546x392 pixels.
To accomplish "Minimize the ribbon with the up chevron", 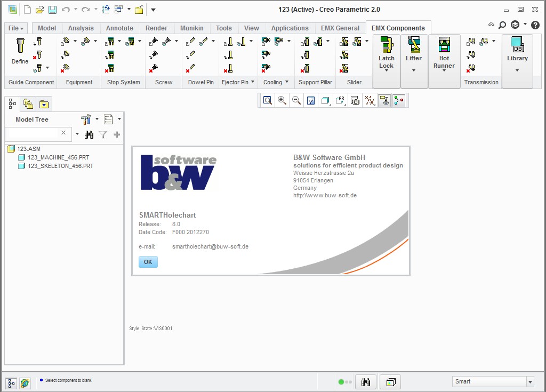I will pyautogui.click(x=491, y=25).
